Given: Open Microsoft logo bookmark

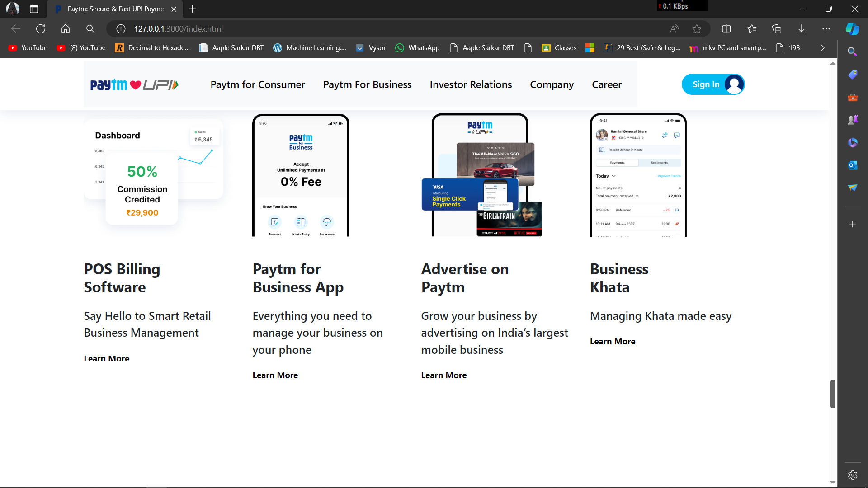Looking at the screenshot, I should coord(590,48).
